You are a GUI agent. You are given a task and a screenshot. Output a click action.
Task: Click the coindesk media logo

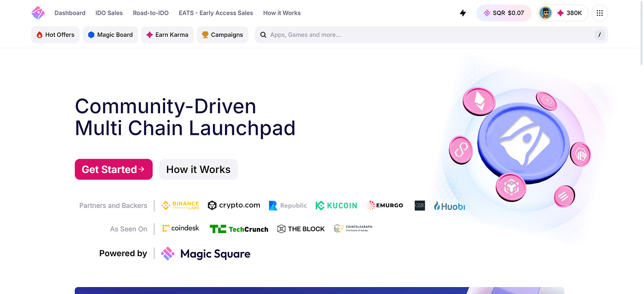point(181,228)
